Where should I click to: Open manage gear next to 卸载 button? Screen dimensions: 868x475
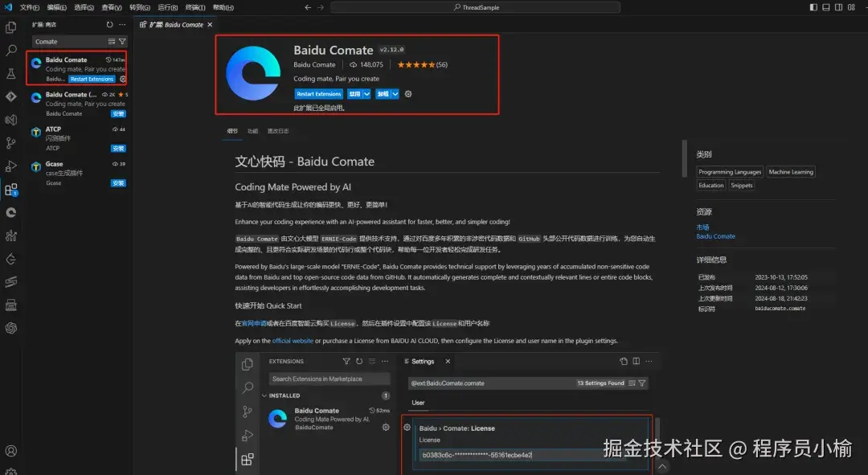[x=408, y=94]
